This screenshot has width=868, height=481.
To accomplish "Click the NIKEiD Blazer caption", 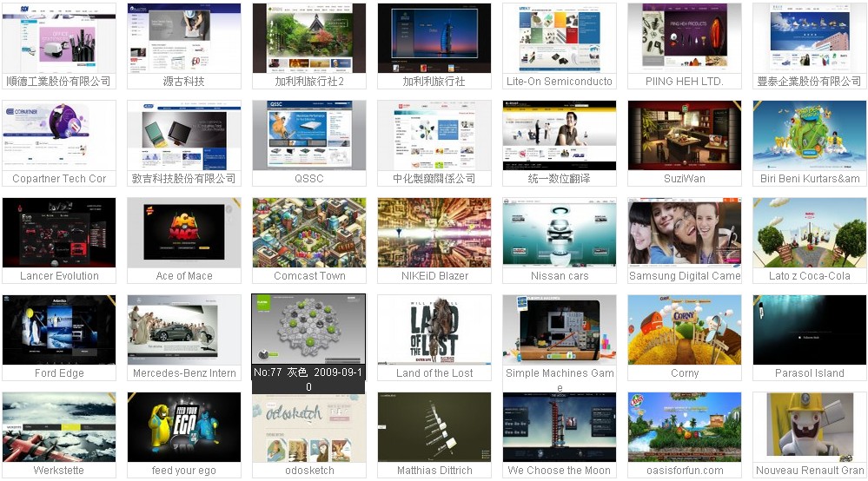I will (x=434, y=276).
